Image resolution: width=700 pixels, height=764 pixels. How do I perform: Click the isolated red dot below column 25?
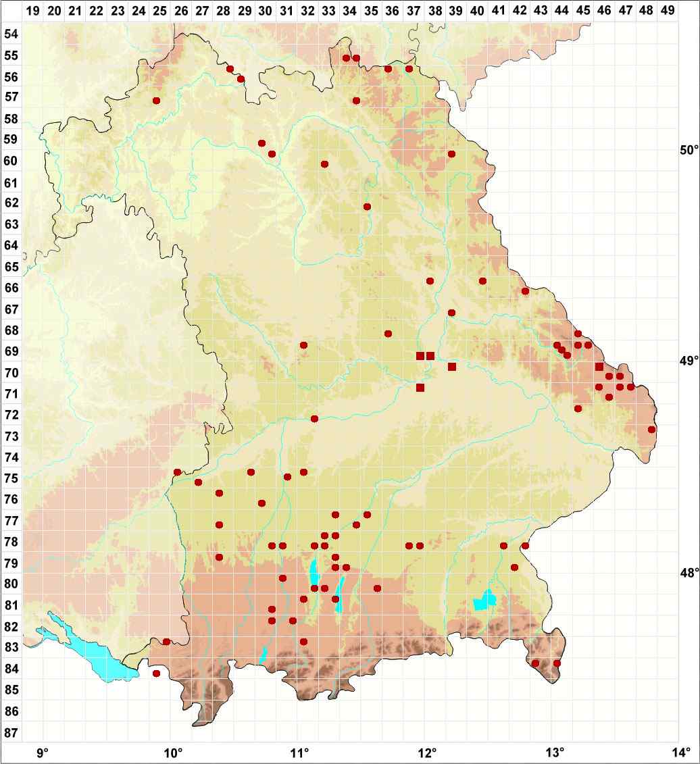156,101
